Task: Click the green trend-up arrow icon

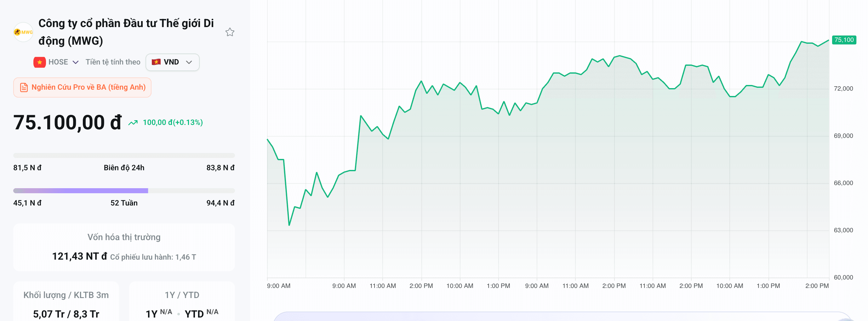Action: click(133, 123)
